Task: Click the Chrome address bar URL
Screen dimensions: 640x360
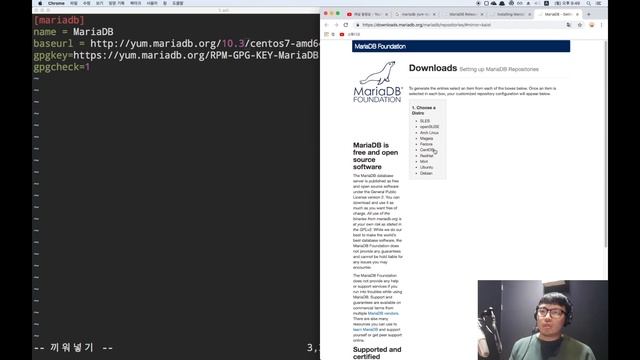Action: tap(426, 25)
